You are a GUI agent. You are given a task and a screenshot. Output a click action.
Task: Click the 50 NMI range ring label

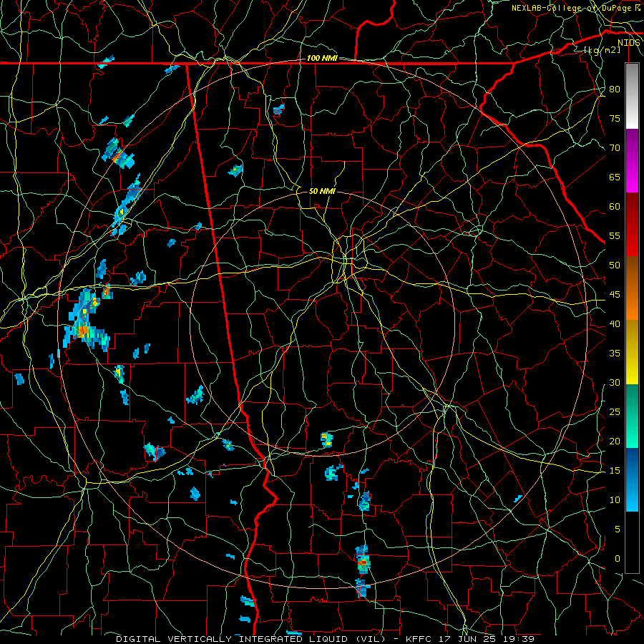(322, 191)
